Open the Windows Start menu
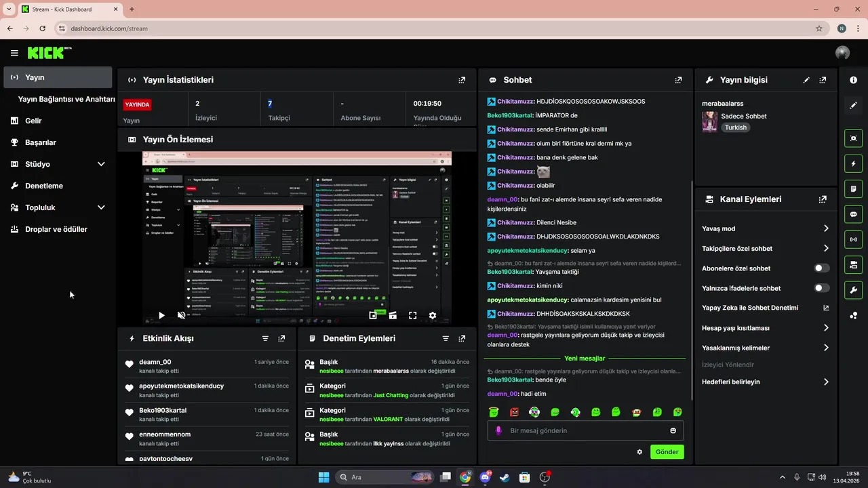The image size is (868, 488). click(323, 477)
